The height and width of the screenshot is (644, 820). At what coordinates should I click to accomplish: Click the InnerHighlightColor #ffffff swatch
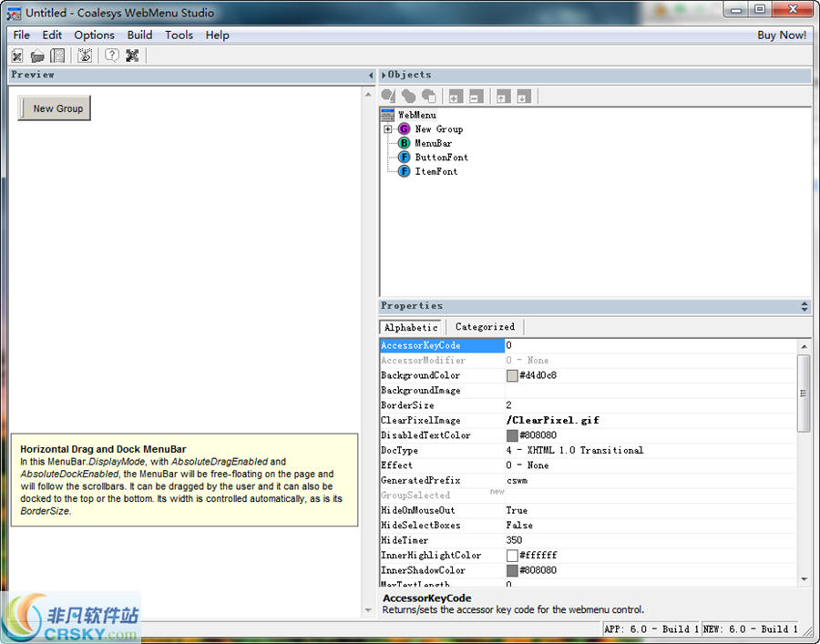tap(512, 555)
